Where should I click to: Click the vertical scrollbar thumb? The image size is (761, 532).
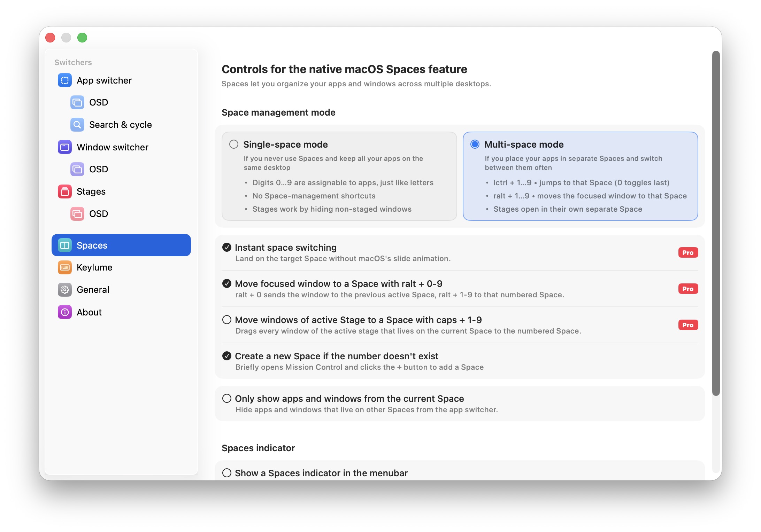716,223
